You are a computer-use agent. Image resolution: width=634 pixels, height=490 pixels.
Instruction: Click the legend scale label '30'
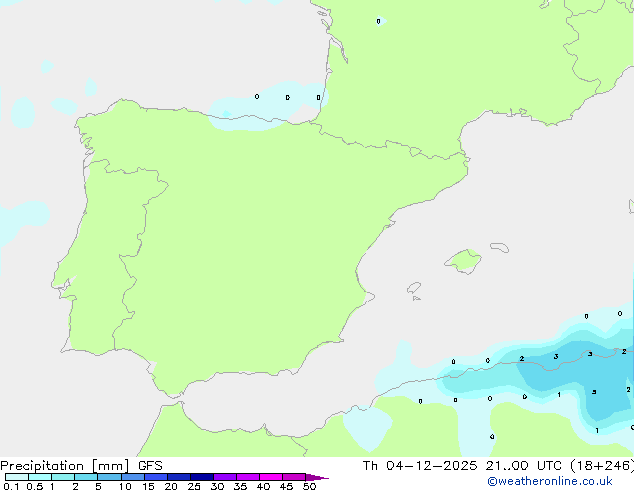(217, 486)
